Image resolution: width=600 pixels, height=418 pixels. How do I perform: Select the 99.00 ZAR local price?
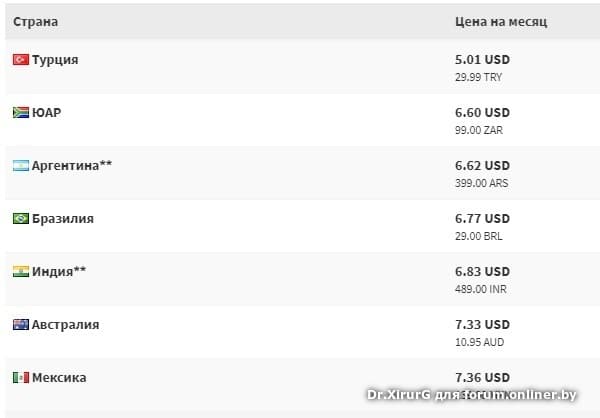(x=479, y=130)
